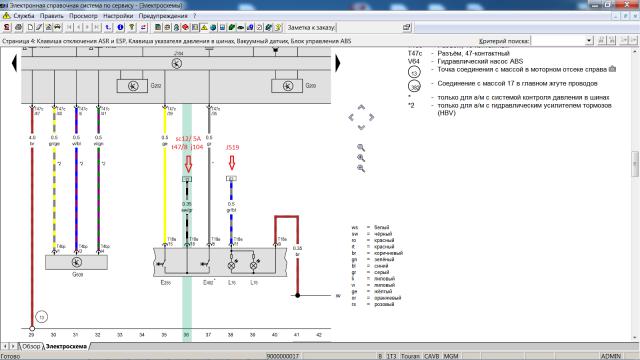Click the printer icon in toolbar
This screenshot has height=360, width=640.
[x=18, y=27]
